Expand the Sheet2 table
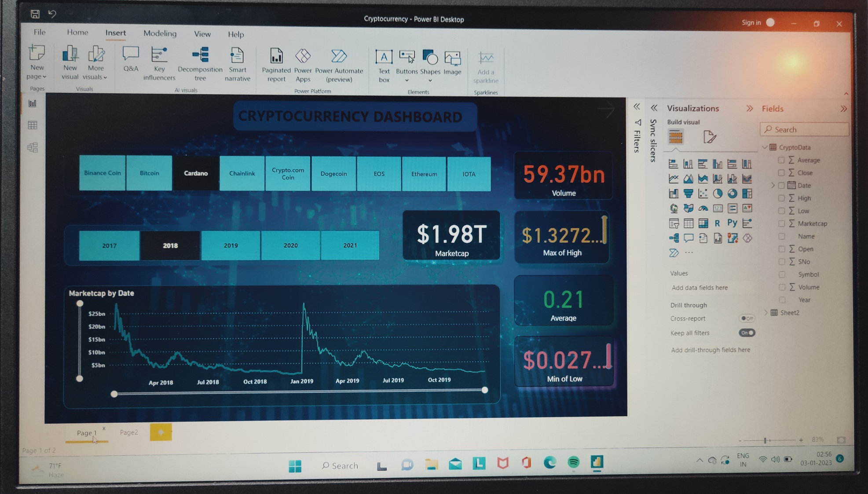 pyautogui.click(x=767, y=312)
